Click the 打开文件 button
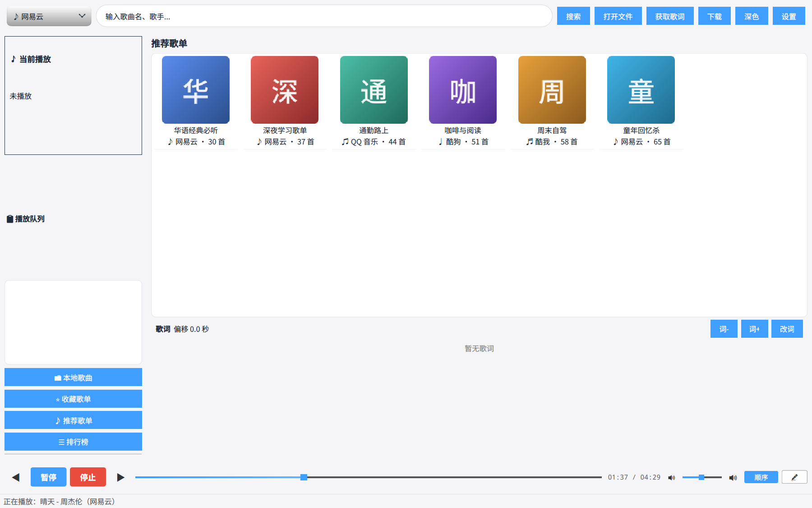 (x=618, y=16)
